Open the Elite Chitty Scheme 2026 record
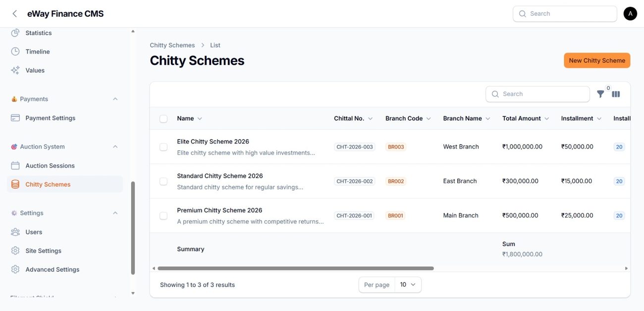The image size is (644, 311). click(213, 142)
